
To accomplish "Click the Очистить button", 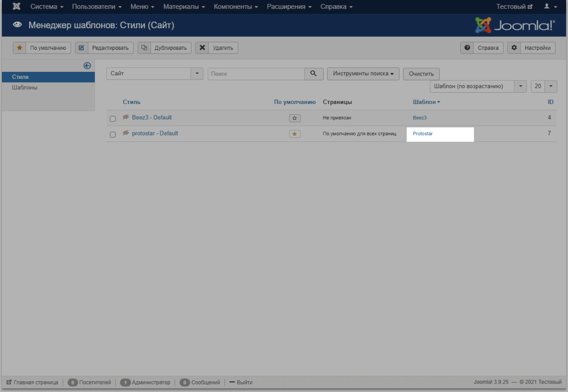I will tap(421, 74).
